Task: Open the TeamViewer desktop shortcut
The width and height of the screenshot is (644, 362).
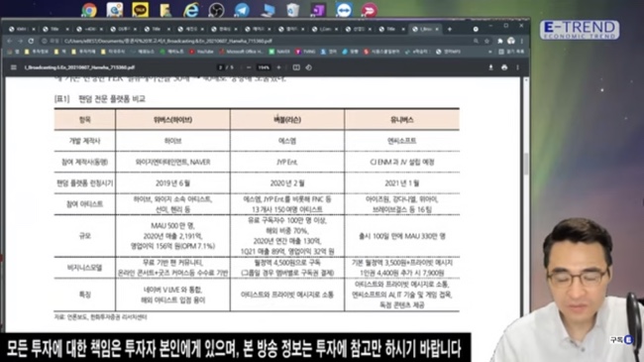Action: tap(344, 10)
